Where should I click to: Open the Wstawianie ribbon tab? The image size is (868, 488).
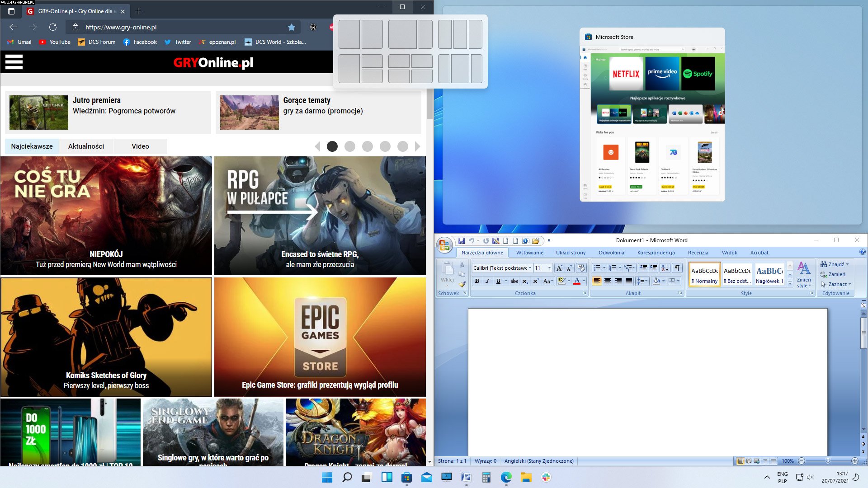(x=529, y=253)
